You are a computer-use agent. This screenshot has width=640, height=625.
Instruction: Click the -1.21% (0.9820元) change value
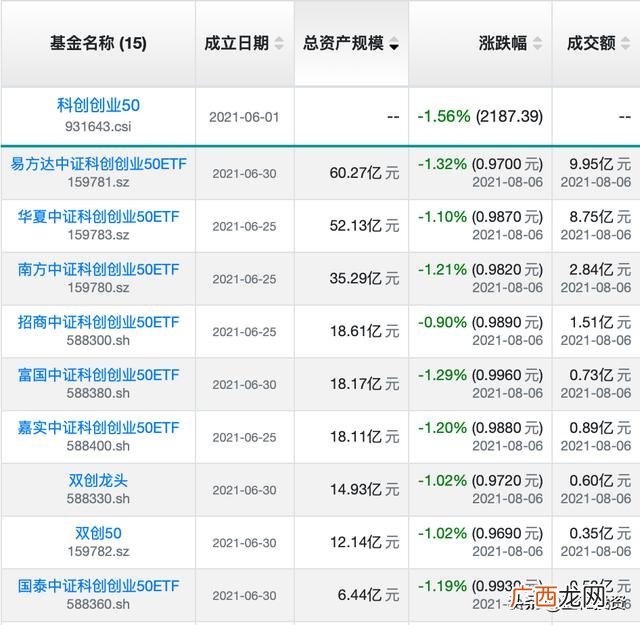click(480, 269)
